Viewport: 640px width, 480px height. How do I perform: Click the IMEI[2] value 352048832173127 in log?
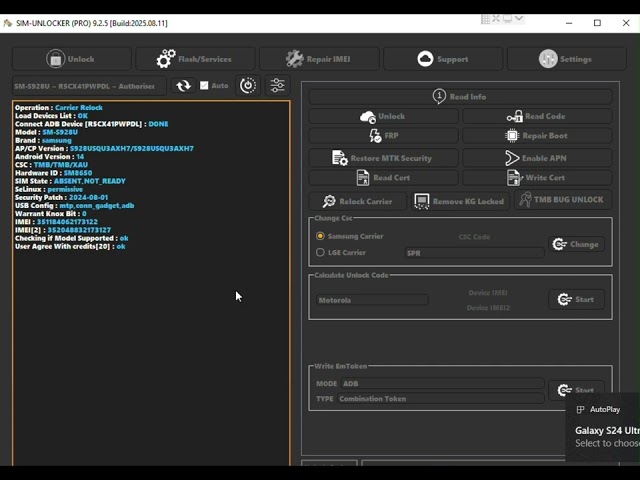click(79, 230)
